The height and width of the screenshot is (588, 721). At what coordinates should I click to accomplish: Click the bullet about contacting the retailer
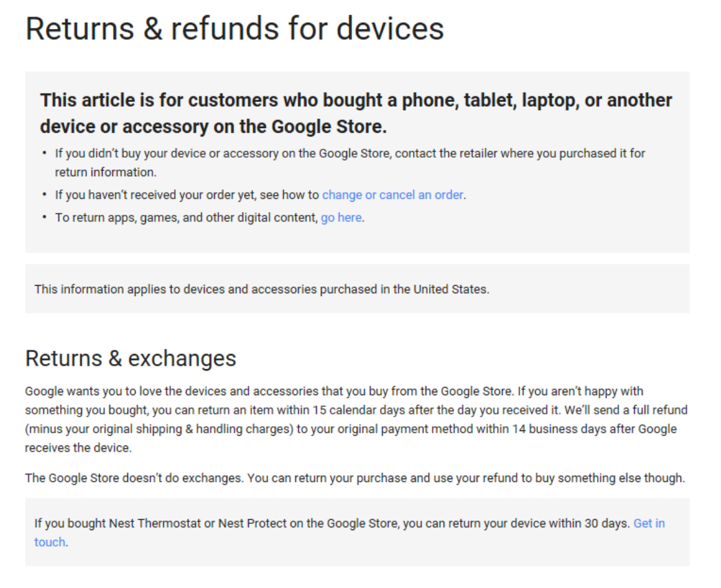350,162
